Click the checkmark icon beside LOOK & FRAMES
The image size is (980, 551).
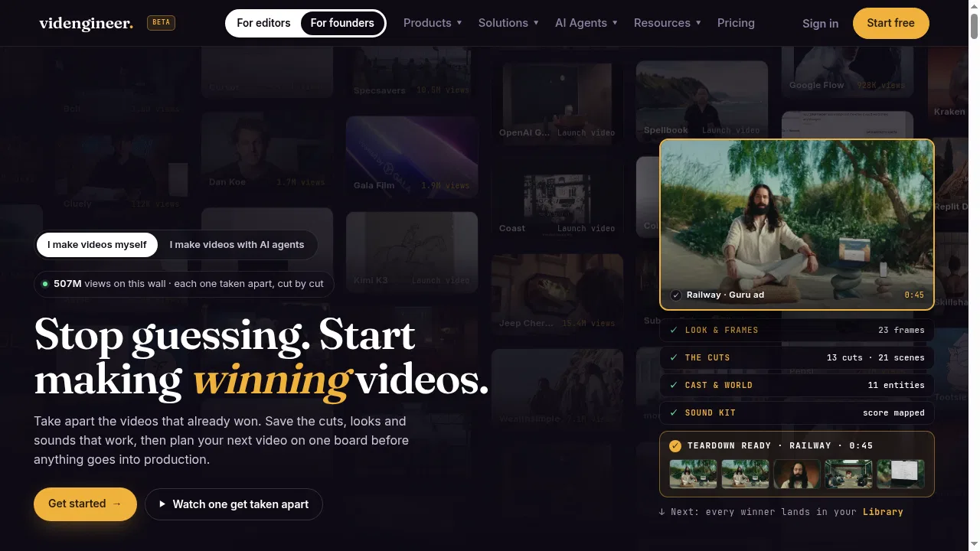pos(674,330)
